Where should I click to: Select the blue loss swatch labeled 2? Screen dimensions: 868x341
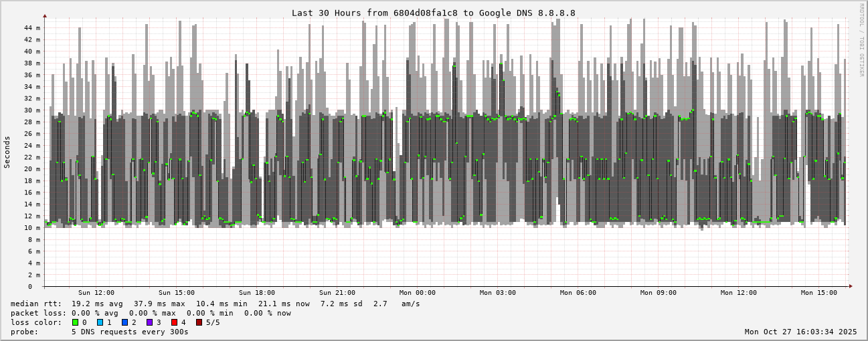[124, 322]
